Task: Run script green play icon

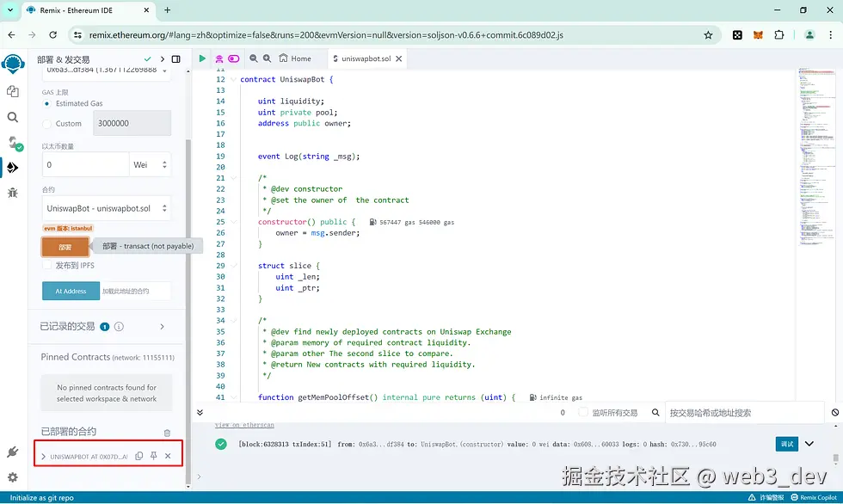Action: (202, 58)
